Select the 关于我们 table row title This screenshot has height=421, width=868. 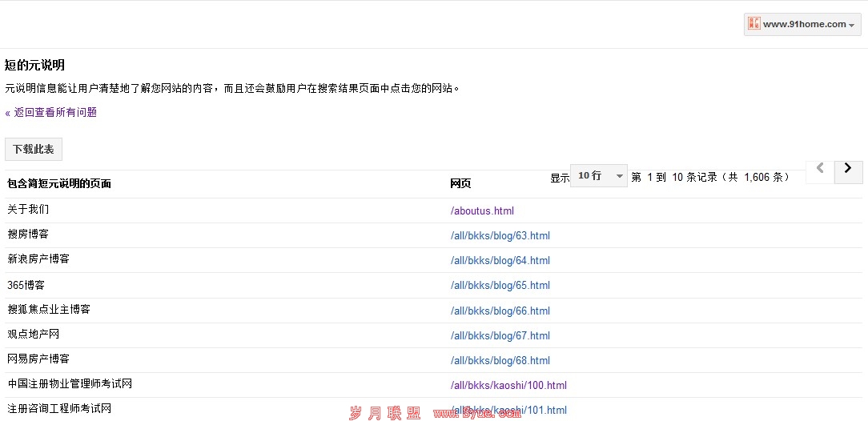click(28, 210)
